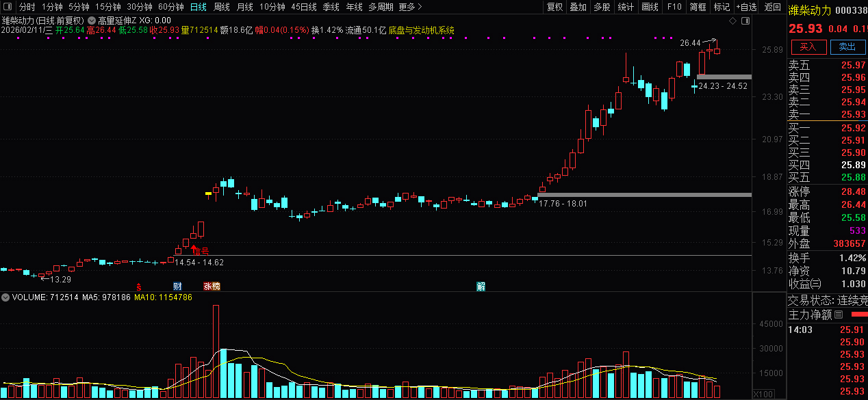
Task: Click the X100 volume scale label
Action: point(763,394)
